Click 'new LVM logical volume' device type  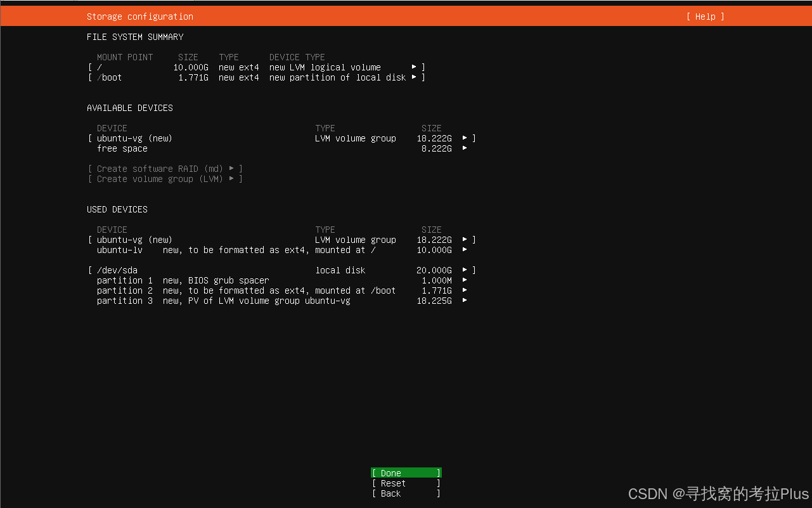pos(325,67)
